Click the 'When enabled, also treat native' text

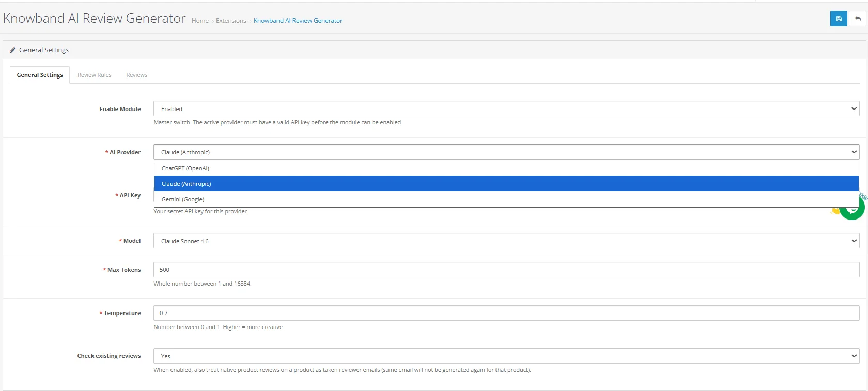(342, 370)
